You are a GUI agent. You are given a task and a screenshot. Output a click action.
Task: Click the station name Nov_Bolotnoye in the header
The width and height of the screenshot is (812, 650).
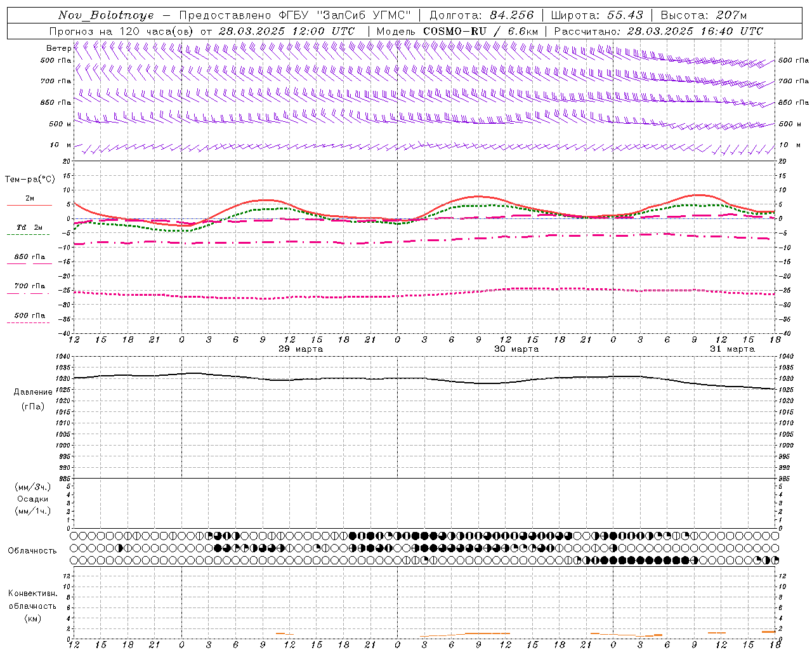(106, 15)
